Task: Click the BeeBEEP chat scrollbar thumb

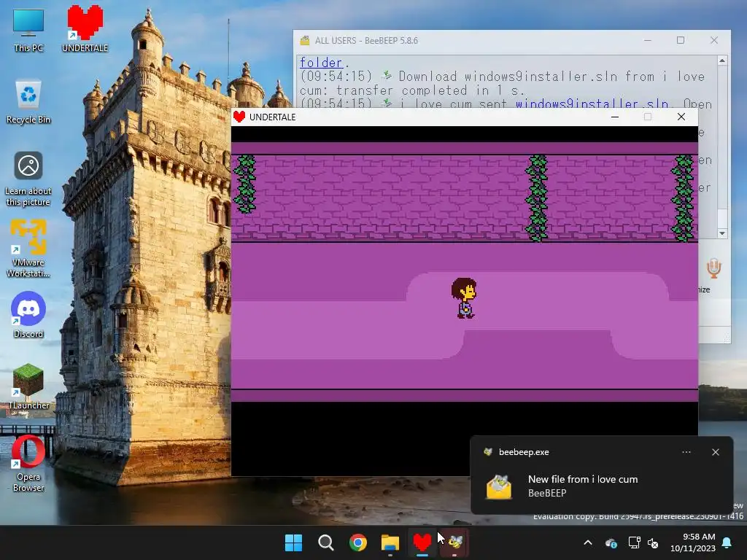Action: point(722,218)
